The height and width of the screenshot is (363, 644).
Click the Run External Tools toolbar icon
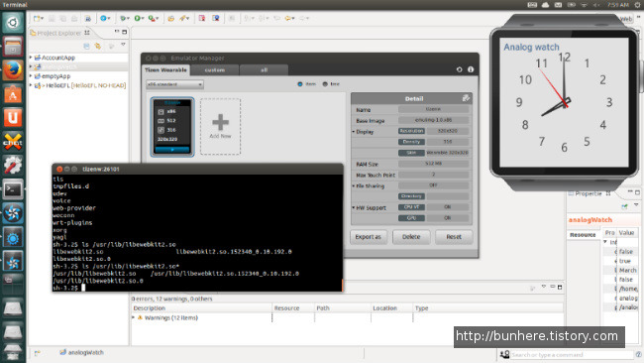(x=153, y=19)
